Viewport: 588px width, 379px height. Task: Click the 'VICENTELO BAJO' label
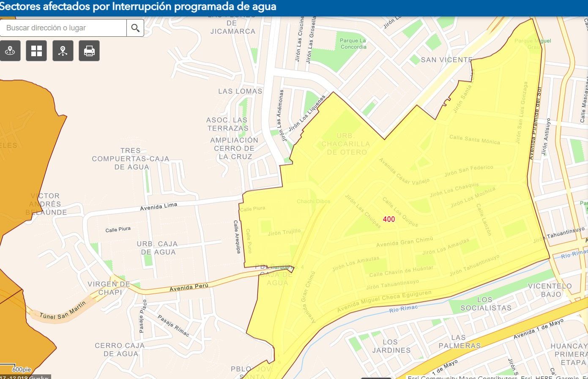pyautogui.click(x=550, y=290)
